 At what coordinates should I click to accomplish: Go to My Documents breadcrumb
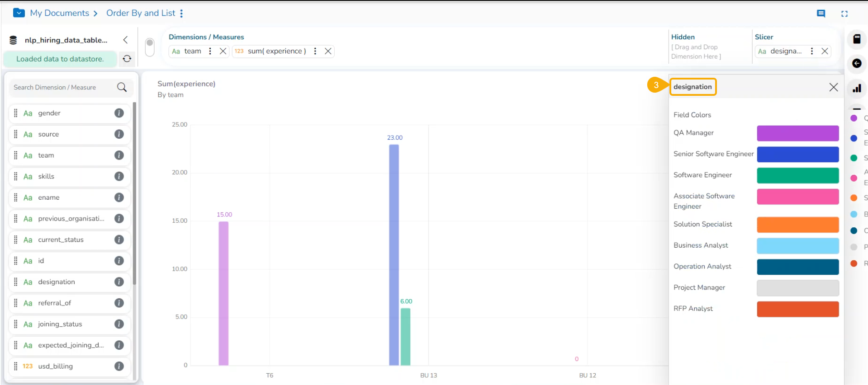click(x=59, y=13)
